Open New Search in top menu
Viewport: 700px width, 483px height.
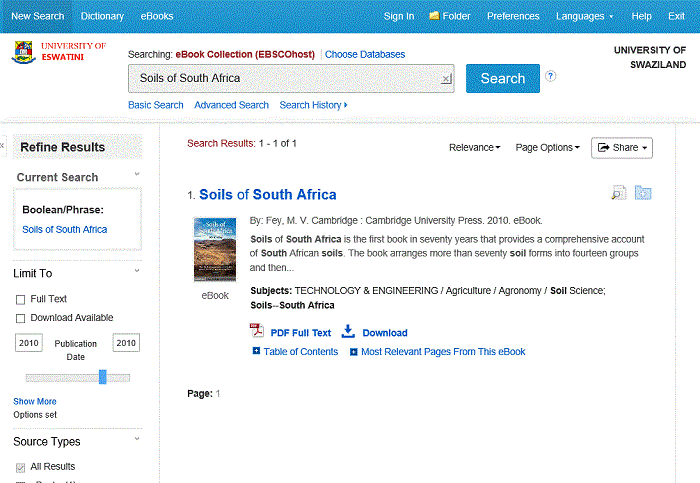[38, 16]
